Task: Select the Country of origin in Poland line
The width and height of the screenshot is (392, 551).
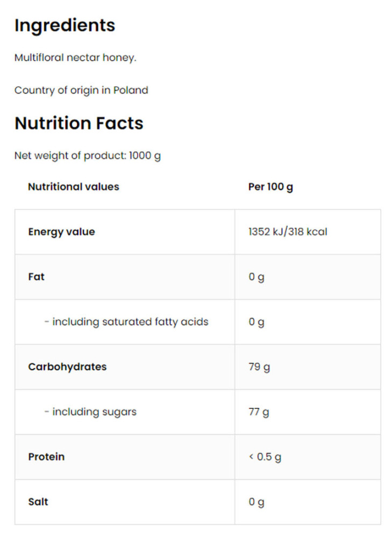Action: coord(81,90)
